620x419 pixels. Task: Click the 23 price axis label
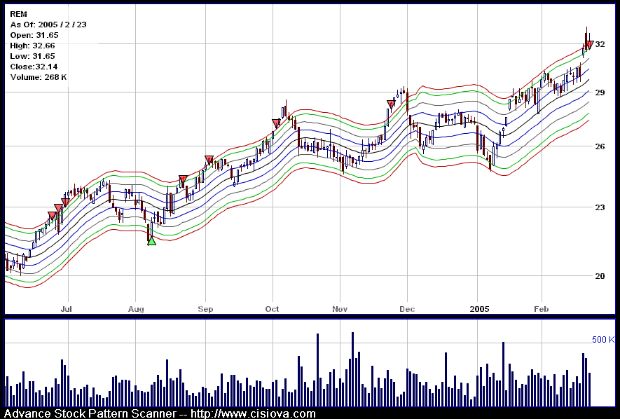[600, 207]
